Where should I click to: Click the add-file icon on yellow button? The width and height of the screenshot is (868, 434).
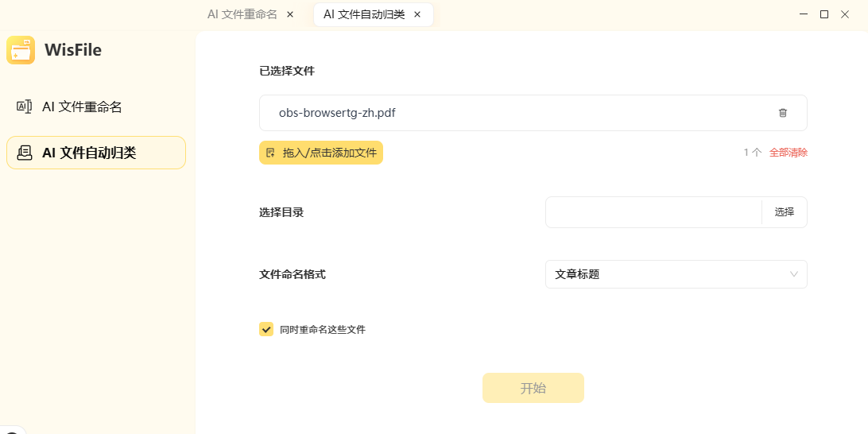270,153
